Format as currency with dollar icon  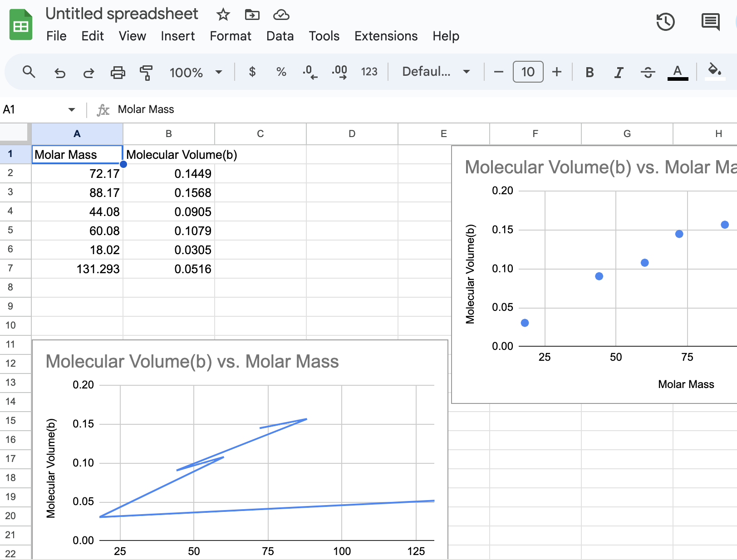(x=252, y=72)
